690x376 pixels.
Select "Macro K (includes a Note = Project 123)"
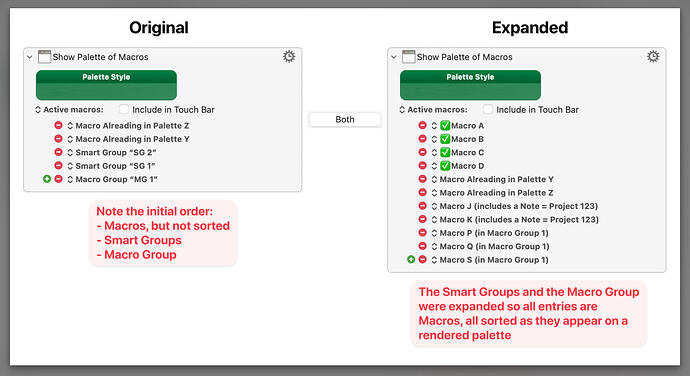[x=519, y=219]
